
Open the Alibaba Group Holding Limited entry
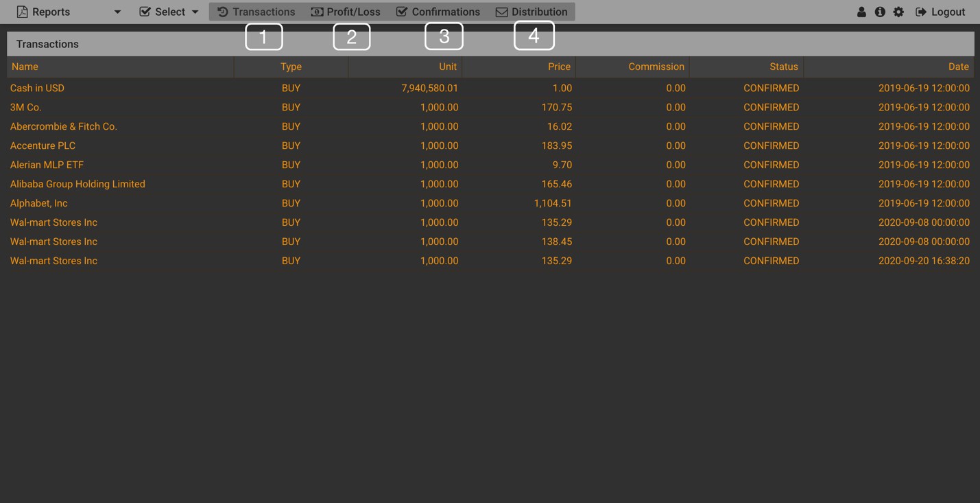pos(77,184)
